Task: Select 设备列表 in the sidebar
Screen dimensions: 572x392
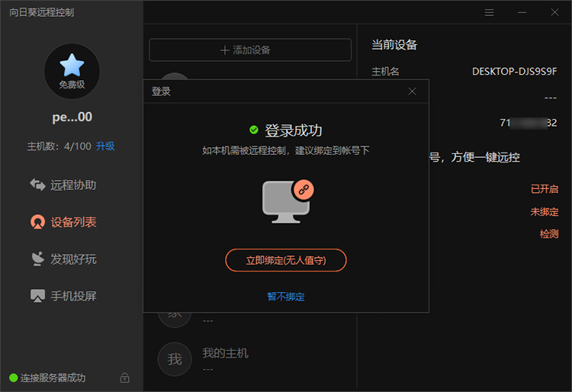Action: click(x=63, y=222)
